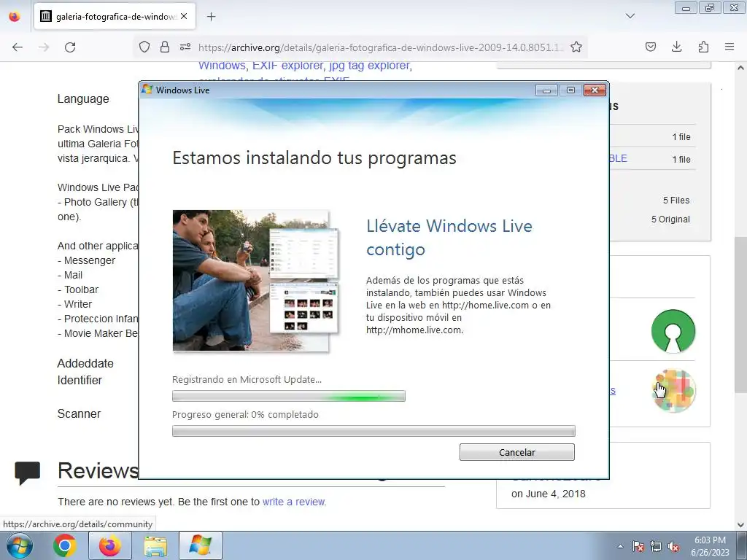Open the tracking protection shield icon
Image resolution: width=747 pixels, height=560 pixels.
[x=144, y=47]
